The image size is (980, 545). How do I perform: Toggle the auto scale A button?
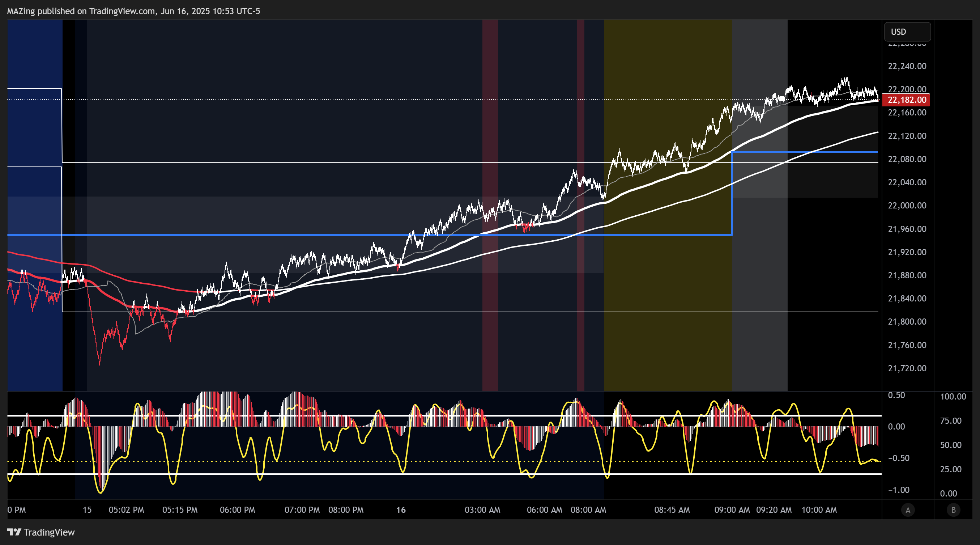908,510
